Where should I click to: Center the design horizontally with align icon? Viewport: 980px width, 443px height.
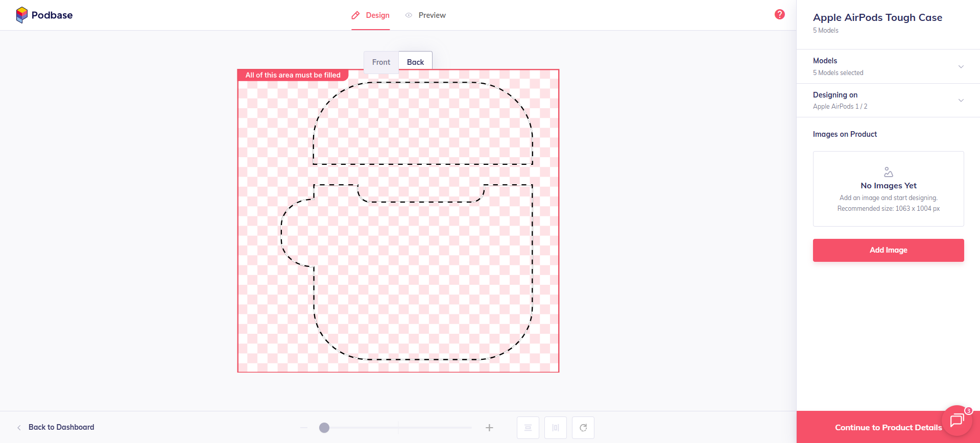coord(555,428)
